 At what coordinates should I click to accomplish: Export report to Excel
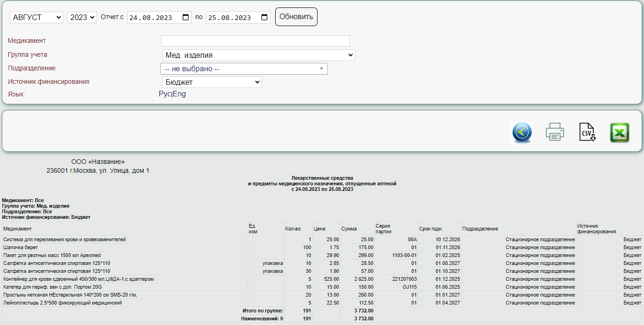coord(619,133)
